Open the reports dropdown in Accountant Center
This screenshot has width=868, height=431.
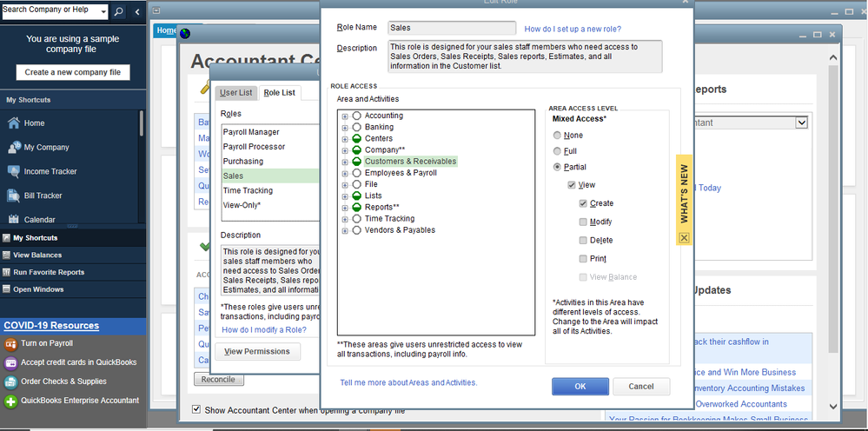(801, 123)
